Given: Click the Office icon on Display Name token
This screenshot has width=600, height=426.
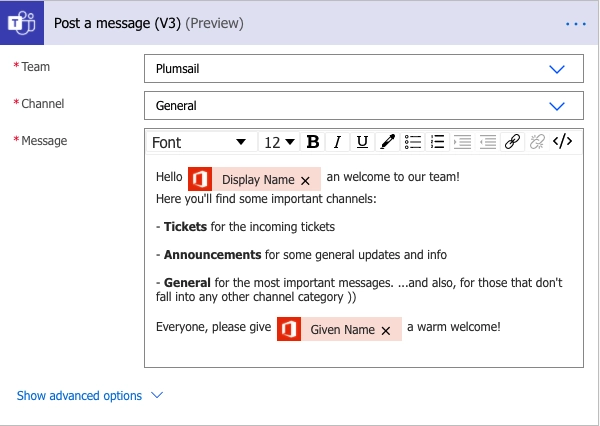Looking at the screenshot, I should [x=200, y=179].
